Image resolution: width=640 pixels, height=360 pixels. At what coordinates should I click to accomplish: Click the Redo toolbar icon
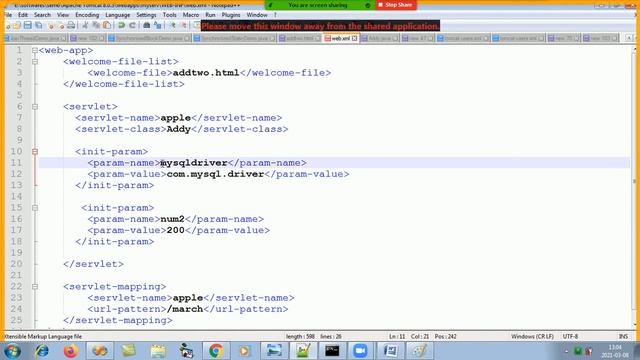point(132,26)
